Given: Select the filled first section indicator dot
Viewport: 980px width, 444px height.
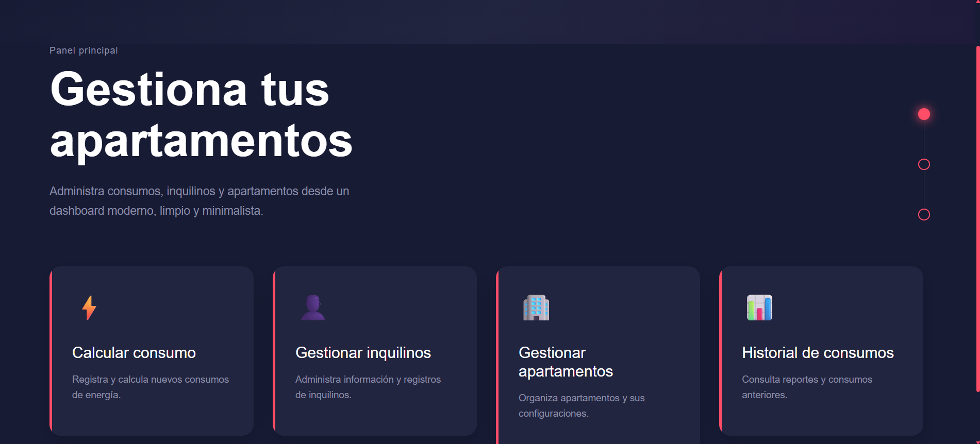Looking at the screenshot, I should point(924,114).
